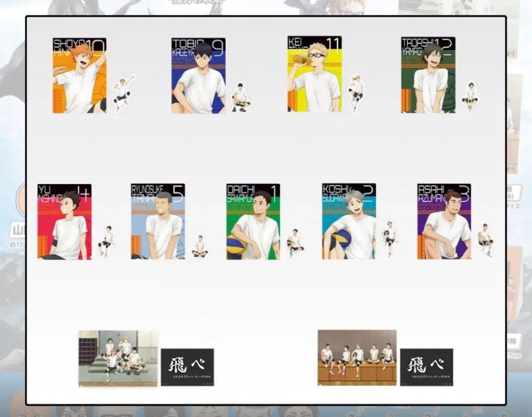Open the Ryunosuke Tanaka number 5 card
Image resolution: width=532 pixels, height=417 pixels.
(158, 222)
